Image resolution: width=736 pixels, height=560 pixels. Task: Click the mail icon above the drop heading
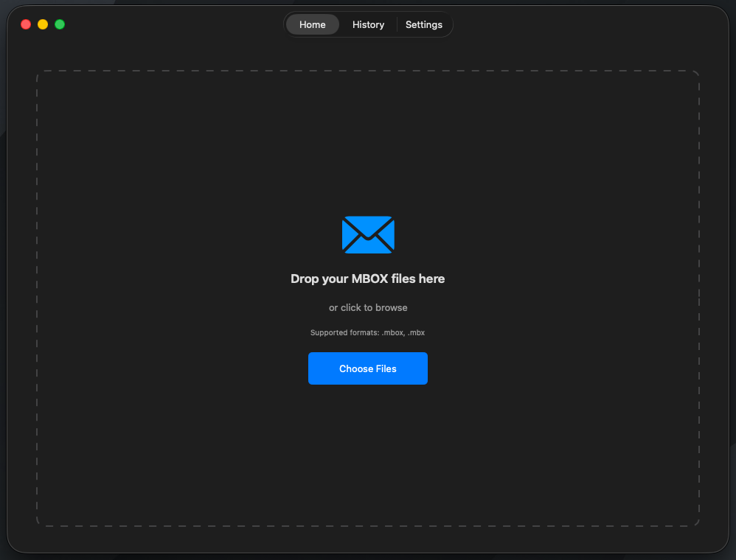368,234
